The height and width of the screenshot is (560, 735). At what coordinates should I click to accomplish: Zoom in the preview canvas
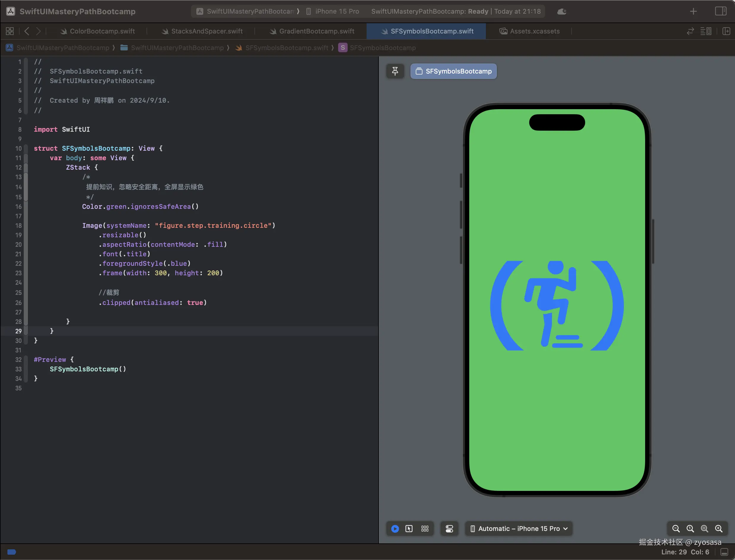(x=719, y=529)
